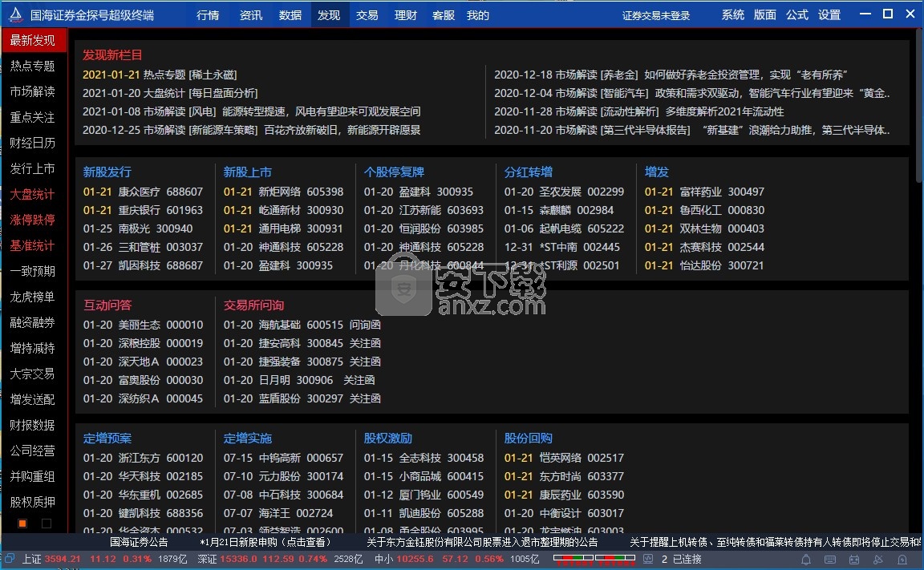This screenshot has height=570, width=924.
Task: Open the robot assistant icon in the status bar
Action: pyautogui.click(x=854, y=560)
